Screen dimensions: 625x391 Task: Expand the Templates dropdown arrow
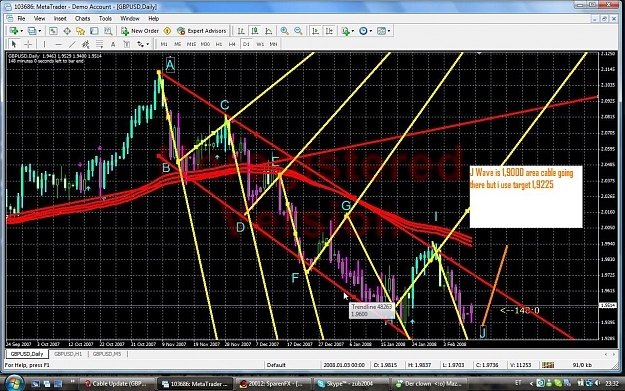[389, 31]
